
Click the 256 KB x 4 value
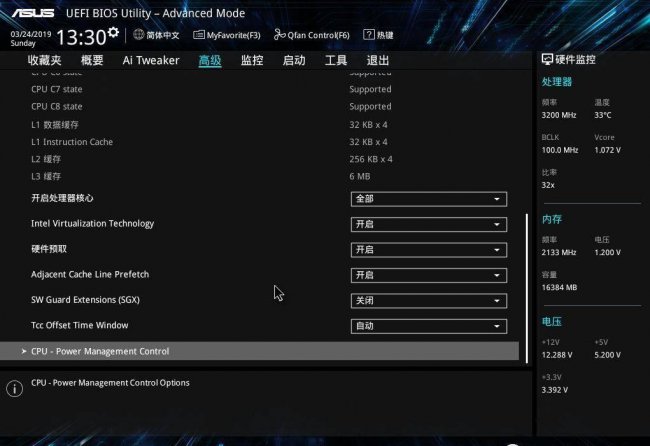click(x=371, y=159)
